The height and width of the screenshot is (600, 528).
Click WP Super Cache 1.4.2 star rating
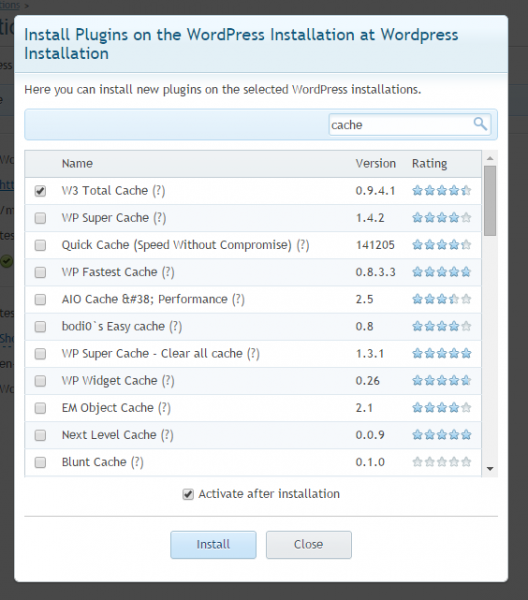click(442, 217)
